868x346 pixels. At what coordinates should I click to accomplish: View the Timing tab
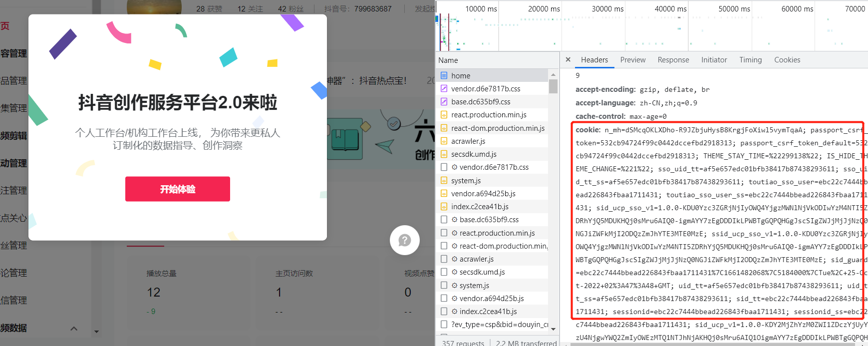point(750,59)
